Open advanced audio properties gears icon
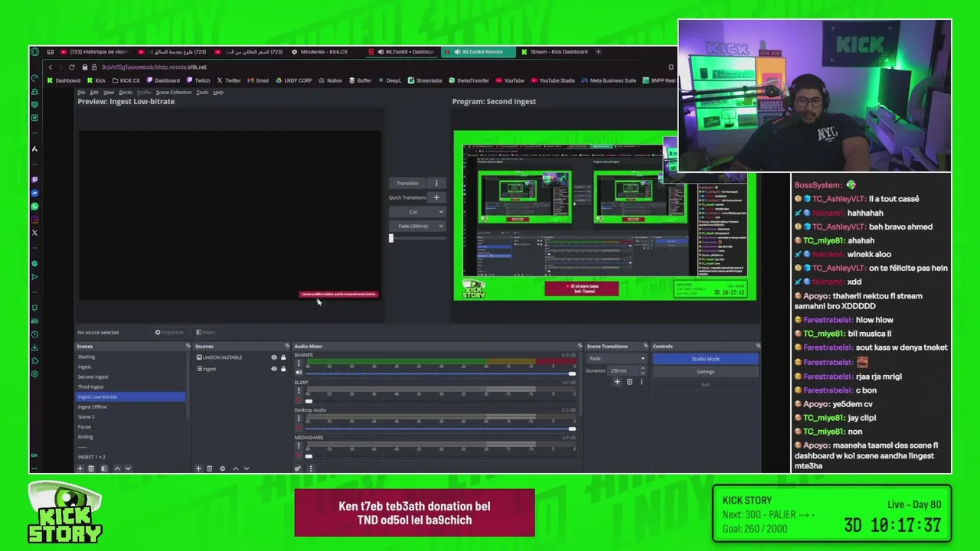Viewport: 980px width, 551px height. pyautogui.click(x=298, y=468)
